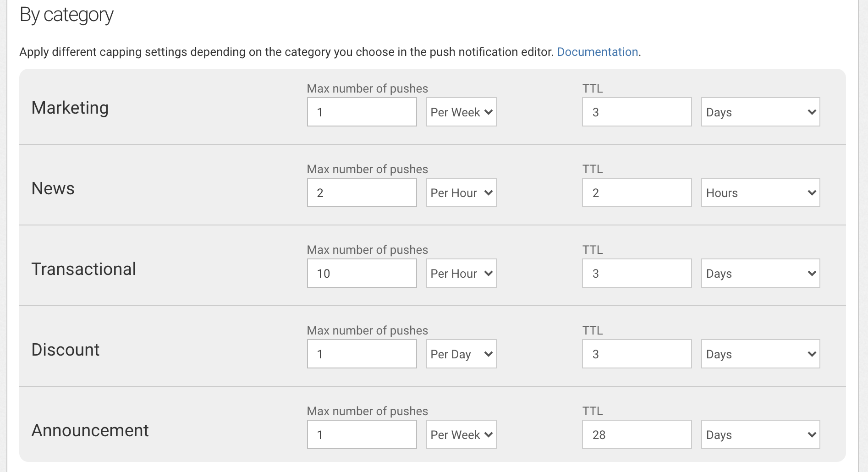Click Marketing TTL value field

coord(637,112)
